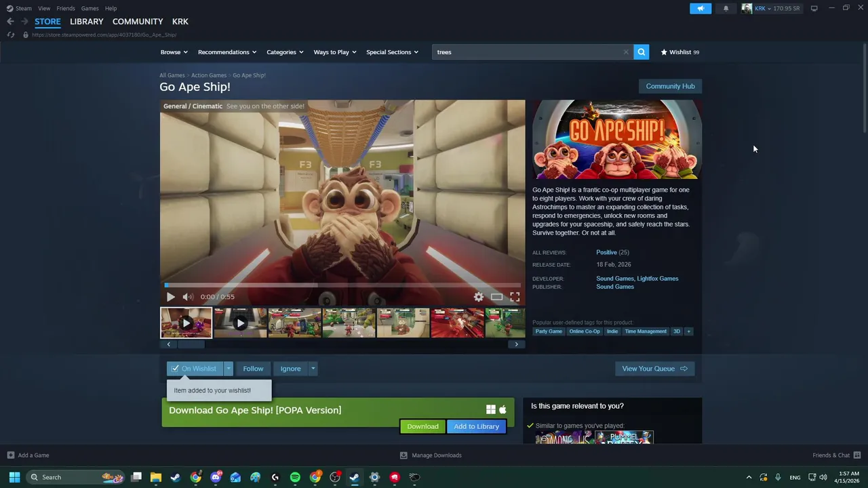Seek on the video progress bar
Viewport: 868px width, 488px height.
pos(342,285)
